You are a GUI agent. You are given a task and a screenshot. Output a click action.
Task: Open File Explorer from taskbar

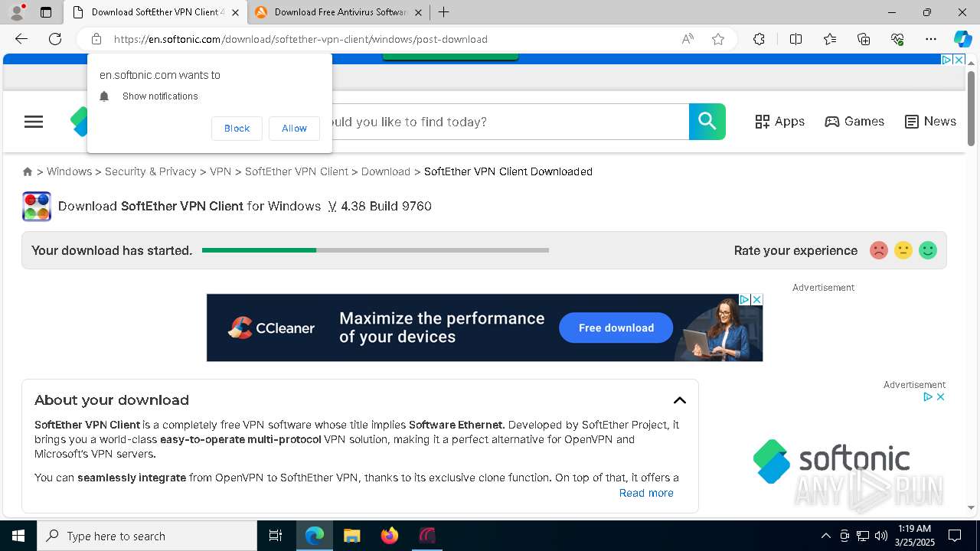351,536
